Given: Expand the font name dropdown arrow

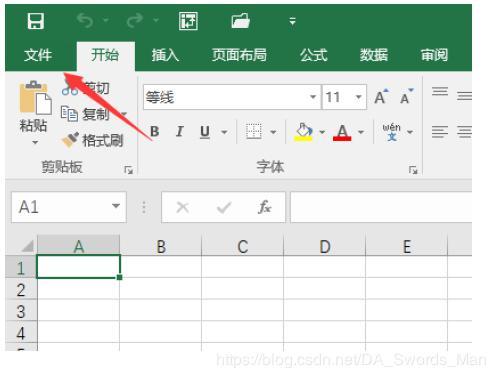Looking at the screenshot, I should (x=313, y=97).
